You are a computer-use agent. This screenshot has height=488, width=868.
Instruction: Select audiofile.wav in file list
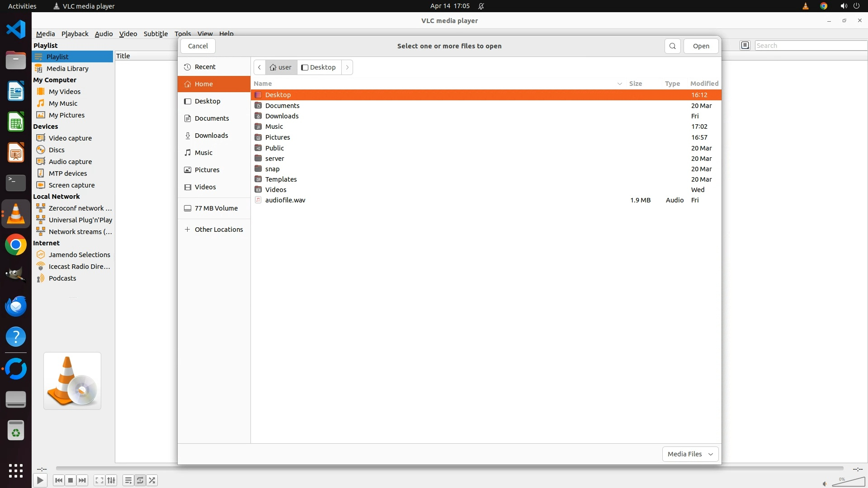[285, 200]
